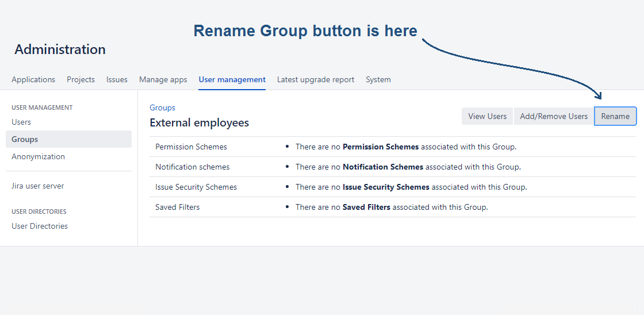Click the External employees group heading
The height and width of the screenshot is (315, 644).
click(x=199, y=123)
